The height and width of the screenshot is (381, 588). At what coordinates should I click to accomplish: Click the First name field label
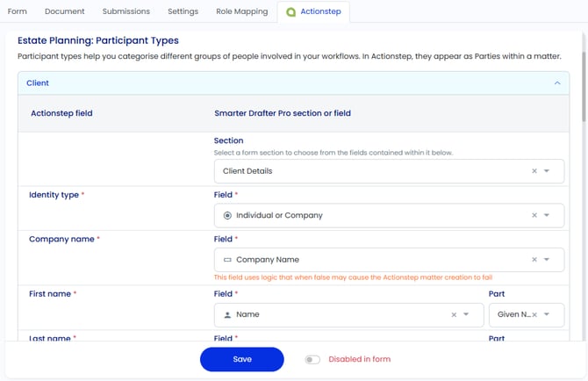[50, 294]
